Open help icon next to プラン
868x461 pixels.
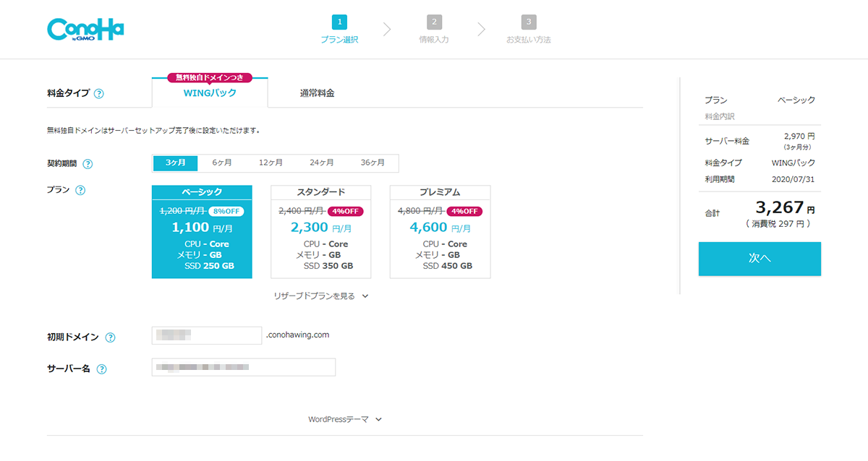pyautogui.click(x=80, y=191)
